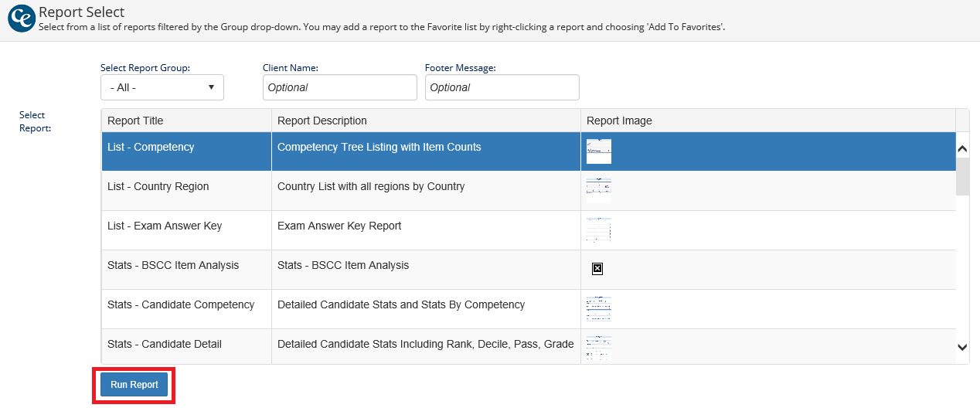Select the List - Country Region report row
The image size is (980, 408).
tap(158, 186)
